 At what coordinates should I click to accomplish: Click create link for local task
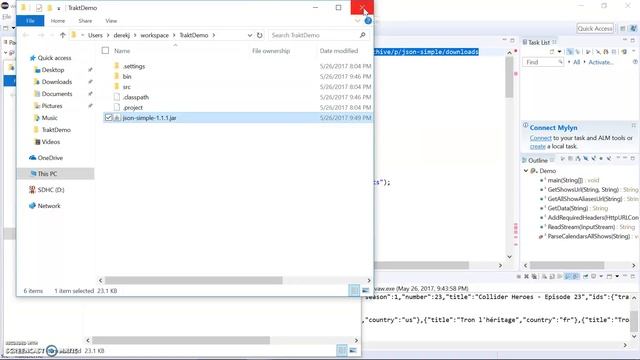click(537, 146)
